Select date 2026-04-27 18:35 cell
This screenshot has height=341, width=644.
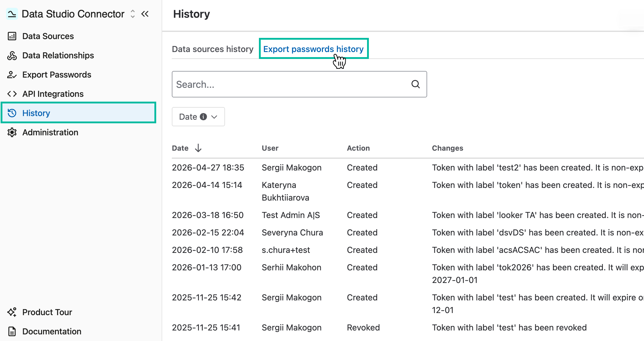208,167
